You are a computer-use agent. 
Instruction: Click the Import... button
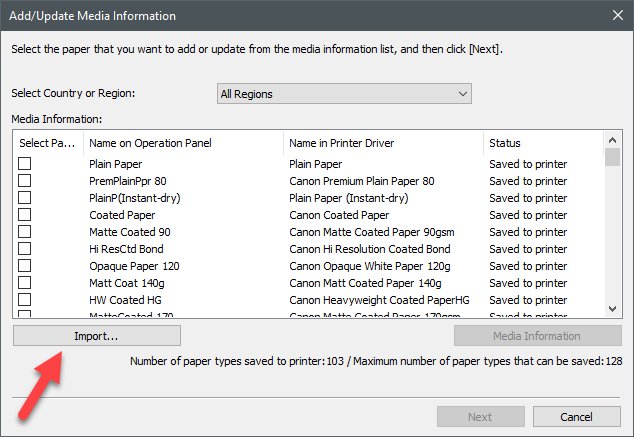[x=97, y=336]
